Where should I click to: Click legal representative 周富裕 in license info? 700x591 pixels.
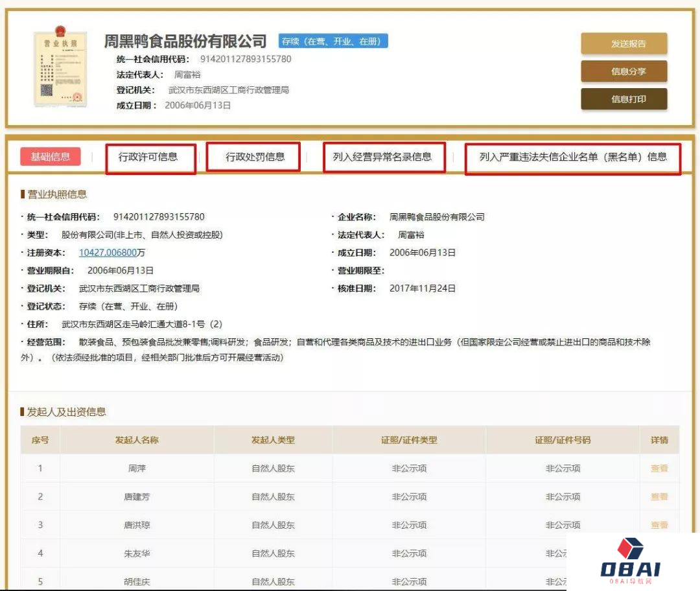click(411, 235)
